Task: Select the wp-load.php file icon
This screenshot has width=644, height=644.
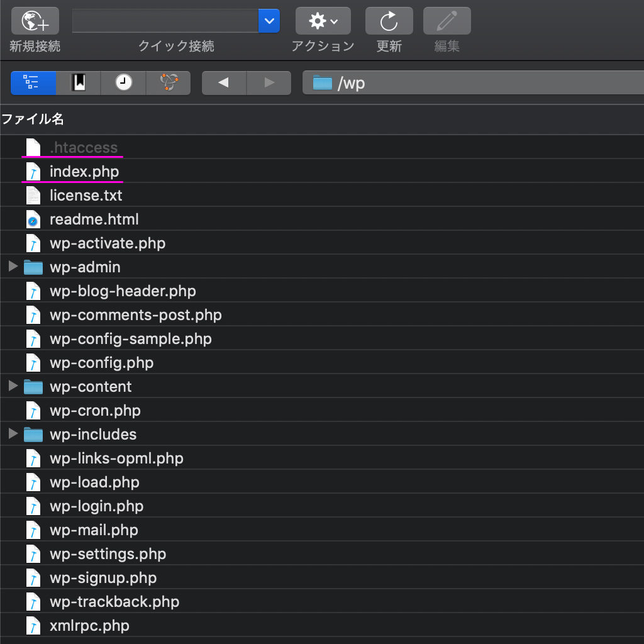Action: (x=33, y=482)
